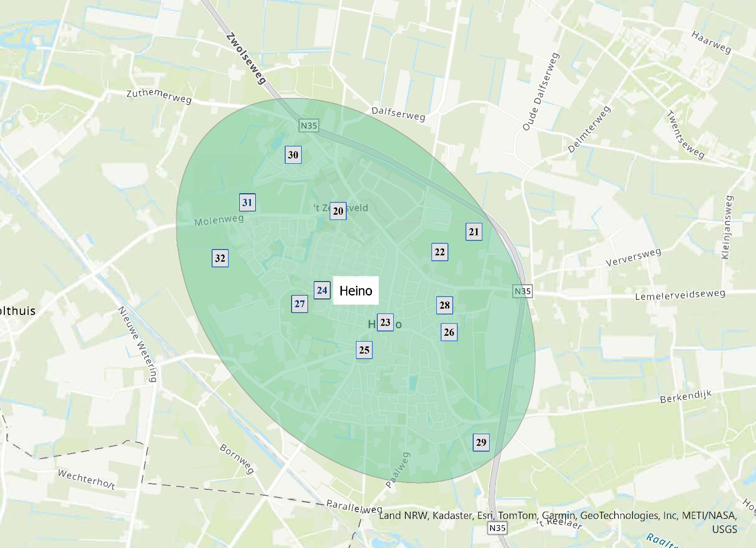Click marker 31 near Molenweg
The image size is (756, 548).
pos(247,203)
